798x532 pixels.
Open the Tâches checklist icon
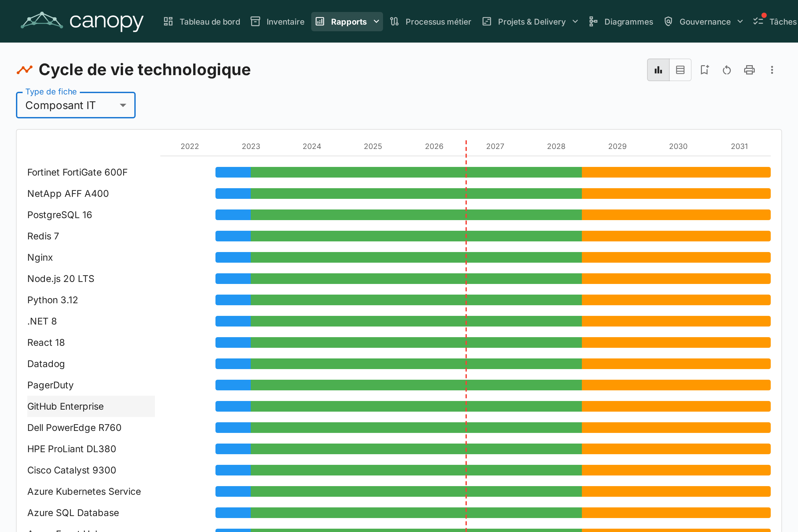[x=758, y=21]
